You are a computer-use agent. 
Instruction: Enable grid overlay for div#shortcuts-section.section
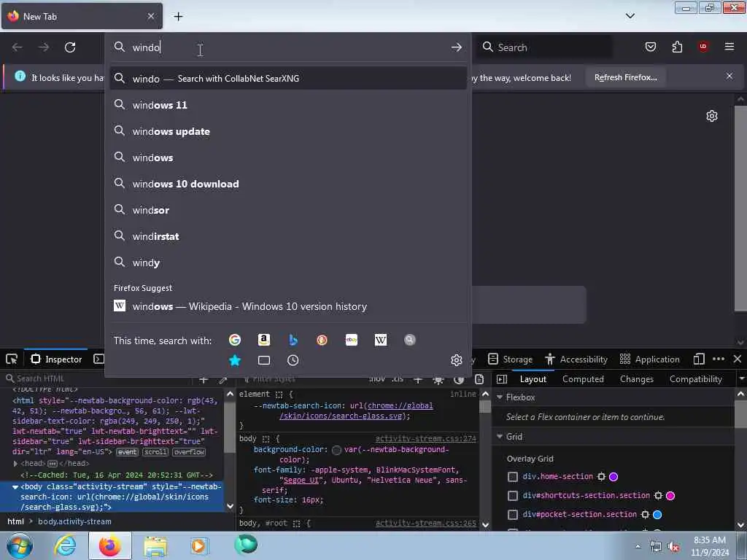coord(513,496)
